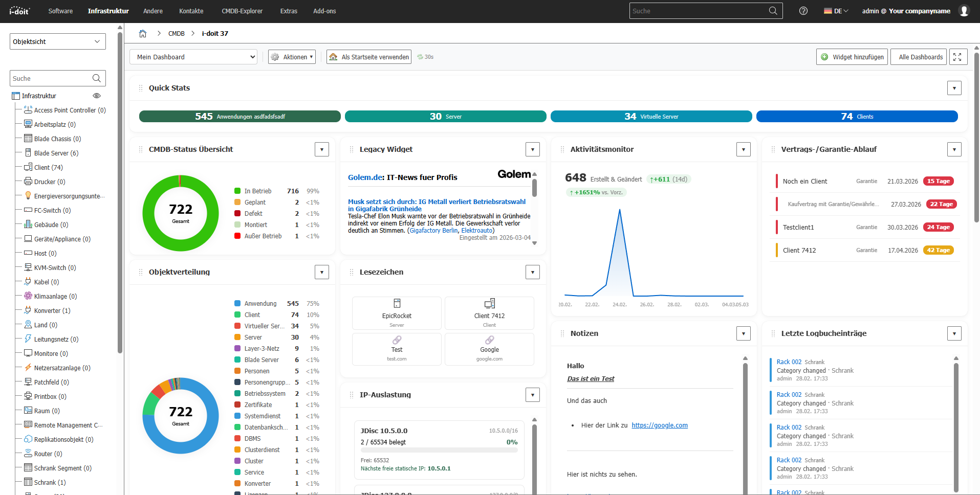Open the DE language dropdown
980x495 pixels.
[836, 11]
